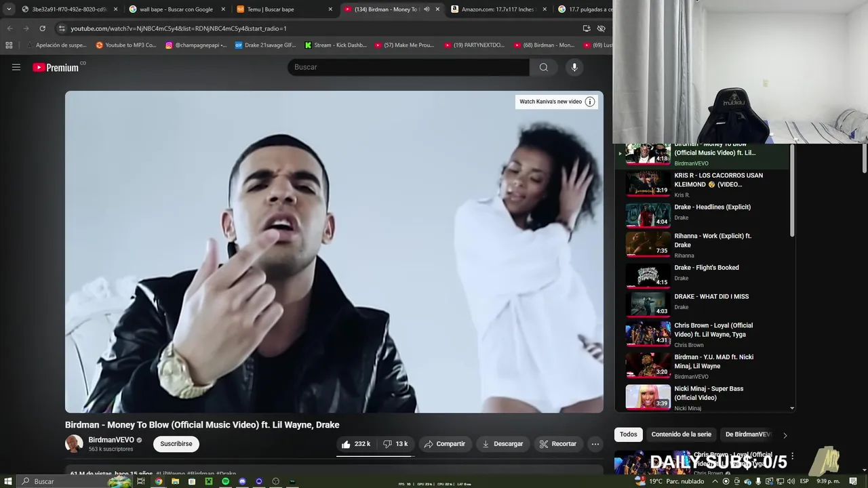
Task: Open info card icon in video corner
Action: pyautogui.click(x=590, y=102)
